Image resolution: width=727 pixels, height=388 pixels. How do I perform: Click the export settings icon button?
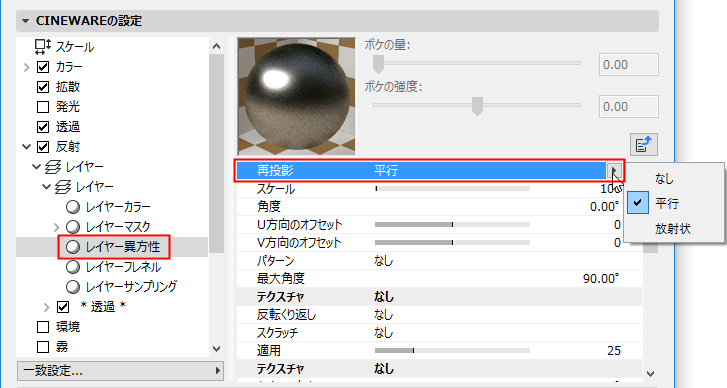[644, 145]
